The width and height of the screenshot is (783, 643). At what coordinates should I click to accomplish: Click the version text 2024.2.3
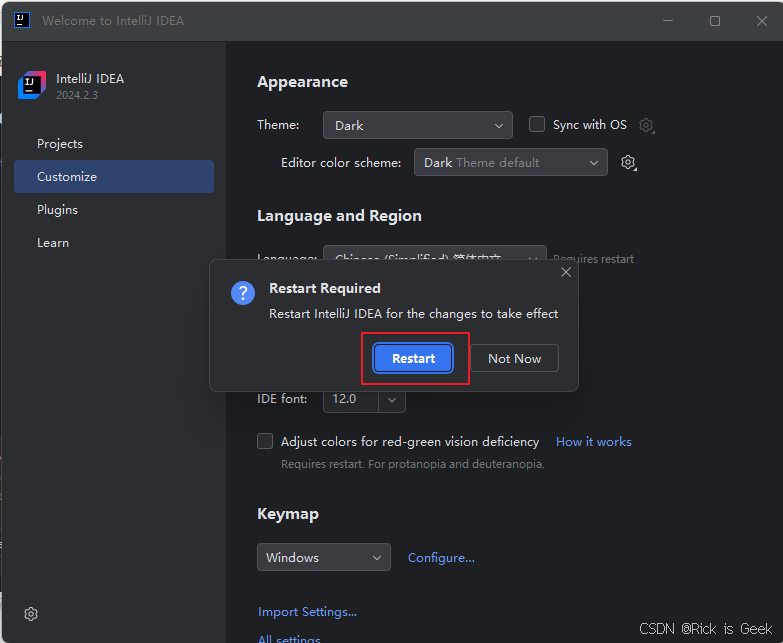tap(77, 95)
